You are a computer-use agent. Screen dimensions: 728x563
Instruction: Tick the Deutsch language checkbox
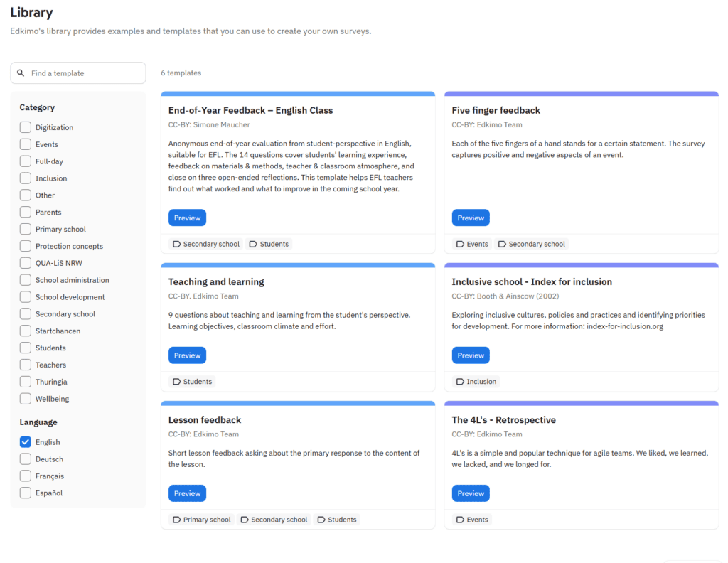pos(26,459)
